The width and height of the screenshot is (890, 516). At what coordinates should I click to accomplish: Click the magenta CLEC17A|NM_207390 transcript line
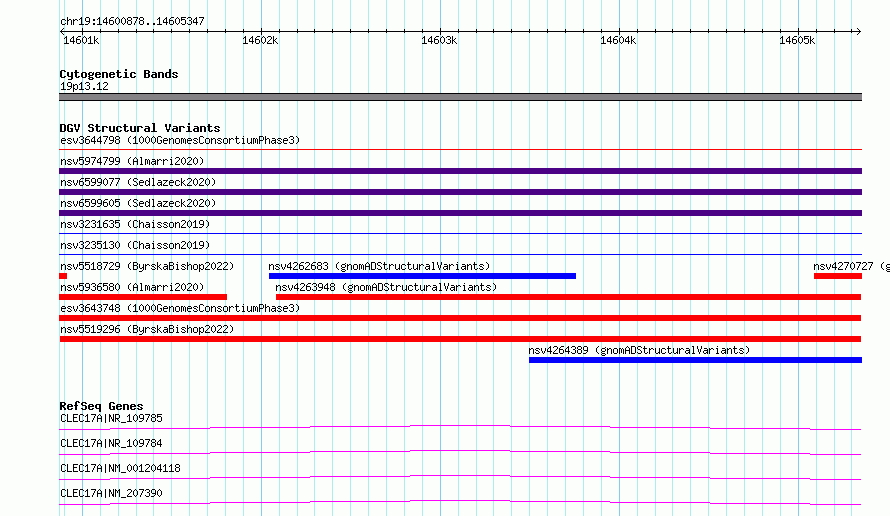[460, 502]
